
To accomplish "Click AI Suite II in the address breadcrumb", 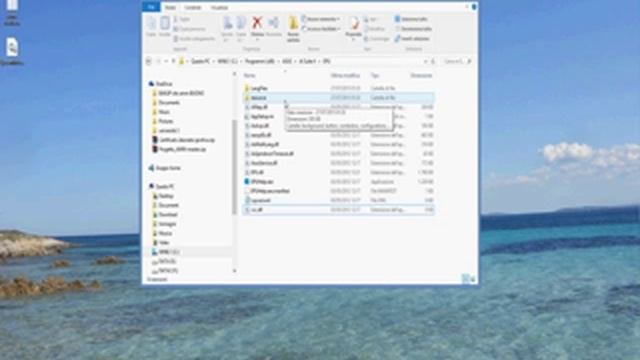I will pyautogui.click(x=307, y=61).
